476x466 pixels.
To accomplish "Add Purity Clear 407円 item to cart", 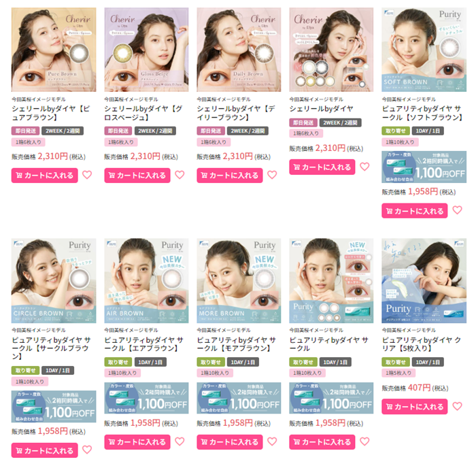I will (x=414, y=406).
